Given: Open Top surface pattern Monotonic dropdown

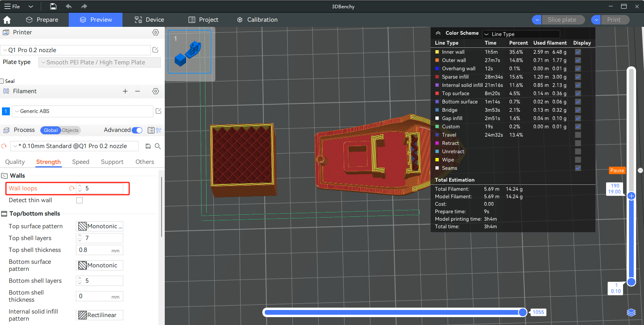Looking at the screenshot, I should 100,226.
